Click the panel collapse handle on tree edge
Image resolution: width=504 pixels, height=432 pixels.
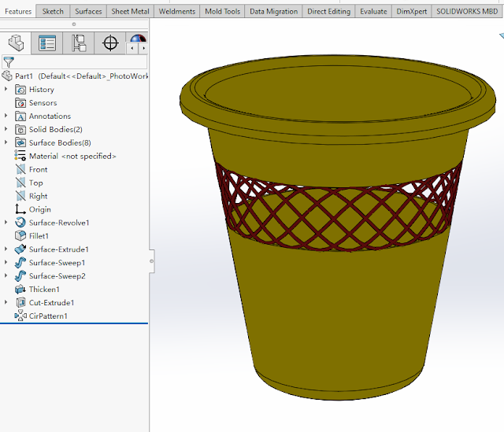pos(150,260)
